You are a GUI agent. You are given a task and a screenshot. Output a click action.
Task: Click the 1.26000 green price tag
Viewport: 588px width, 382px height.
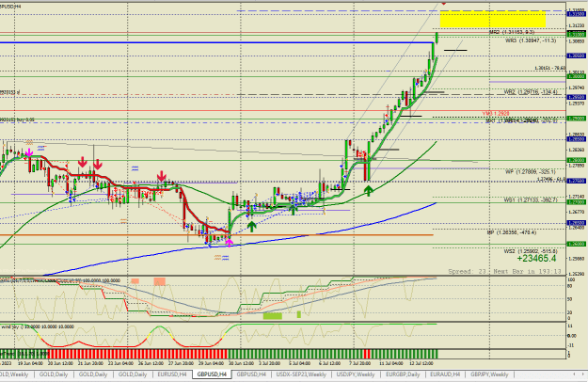tap(576, 244)
